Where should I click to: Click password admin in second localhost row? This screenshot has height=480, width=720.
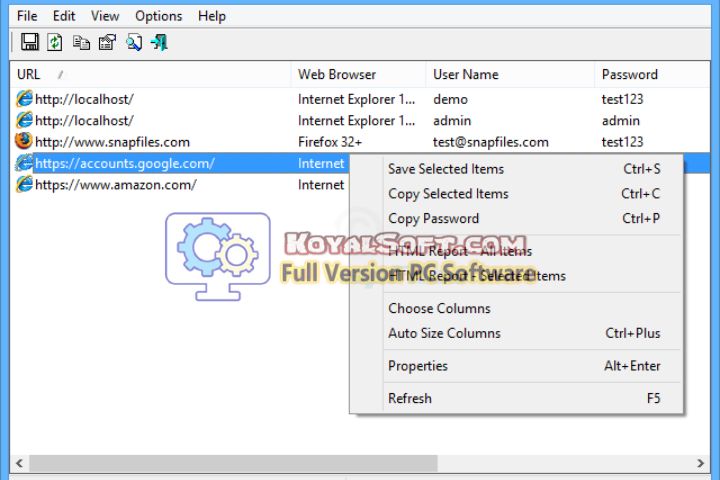(x=620, y=120)
